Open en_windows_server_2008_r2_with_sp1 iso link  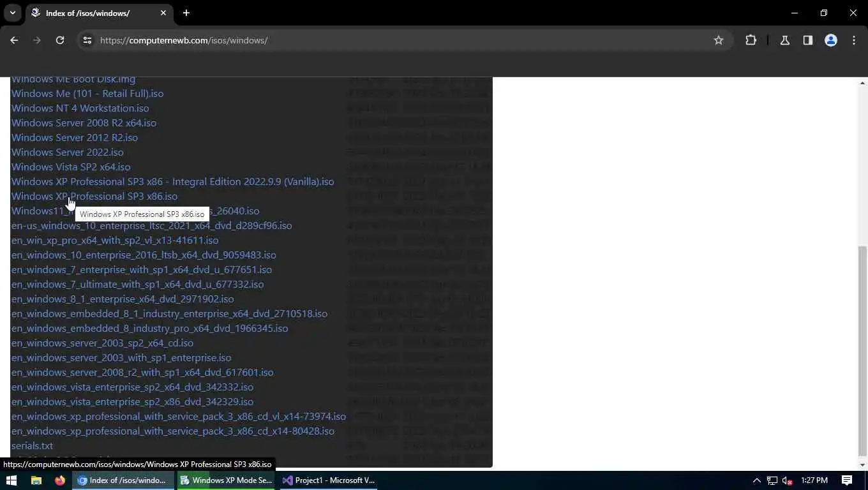(142, 372)
